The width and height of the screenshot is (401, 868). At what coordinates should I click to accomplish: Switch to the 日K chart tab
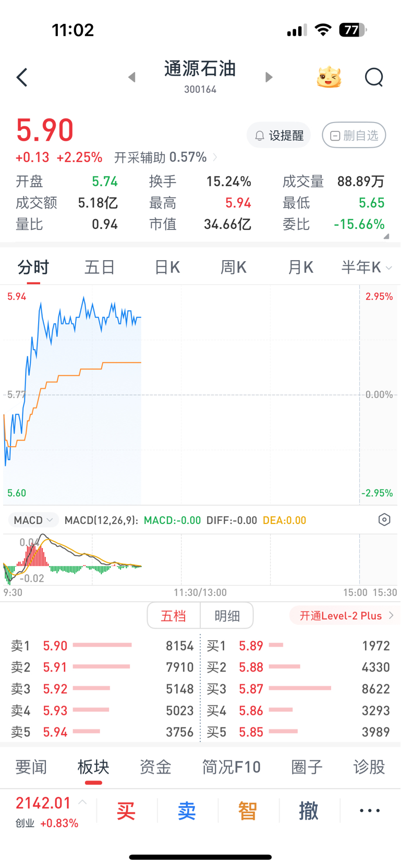point(167,267)
